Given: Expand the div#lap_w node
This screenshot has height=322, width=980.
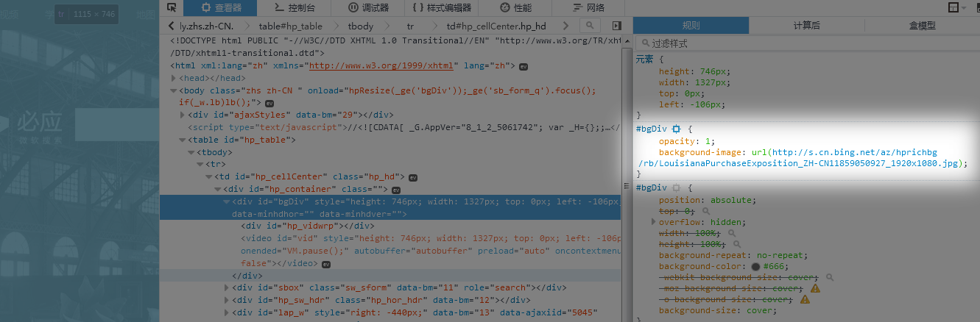Looking at the screenshot, I should [x=227, y=312].
